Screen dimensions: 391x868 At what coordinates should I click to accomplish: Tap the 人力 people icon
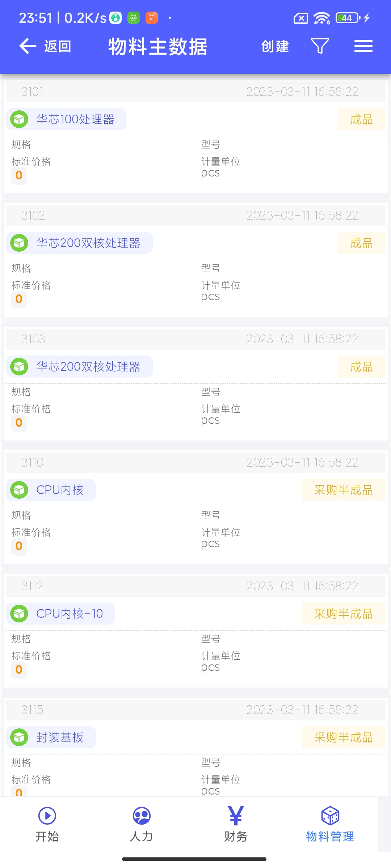pos(142,816)
